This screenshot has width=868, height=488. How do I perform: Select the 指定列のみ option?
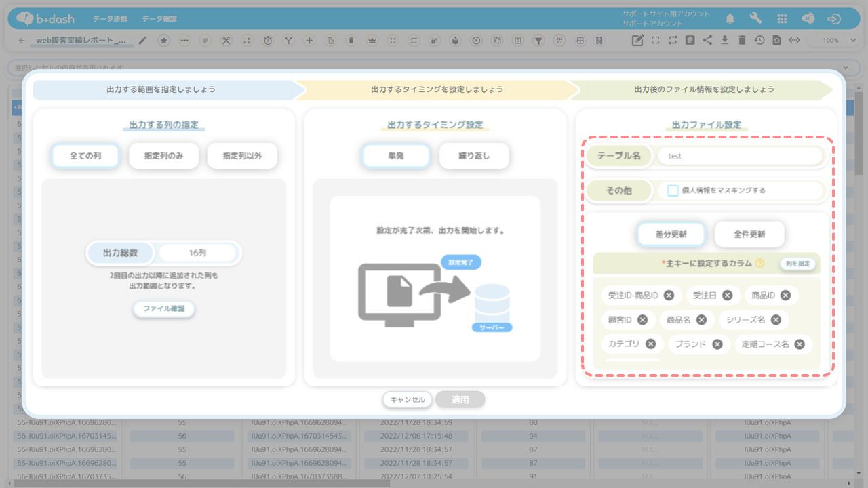pyautogui.click(x=163, y=156)
